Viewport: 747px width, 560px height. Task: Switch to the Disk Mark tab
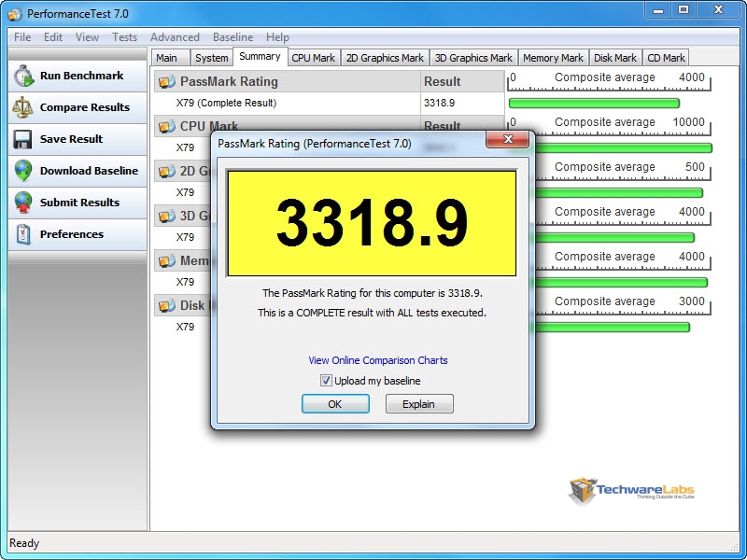615,58
